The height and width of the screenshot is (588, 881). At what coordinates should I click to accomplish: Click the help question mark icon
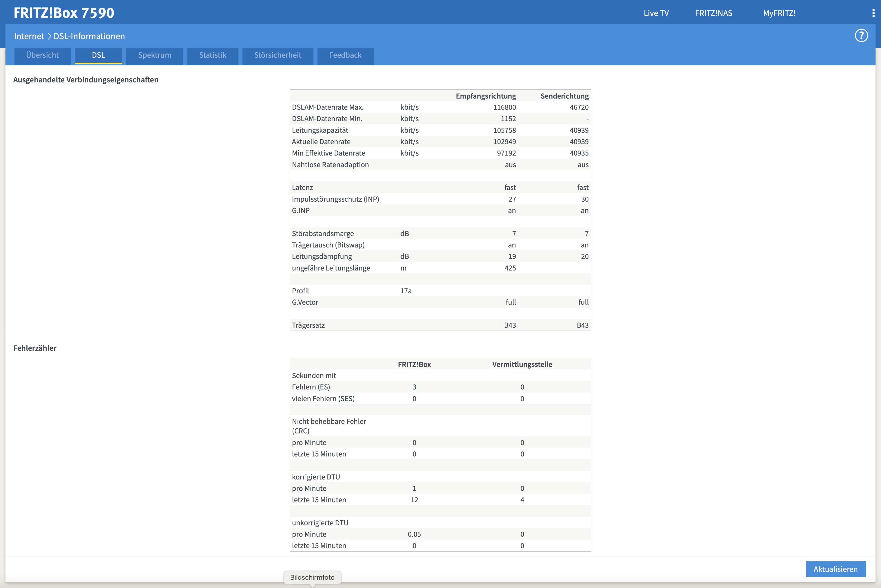click(x=861, y=36)
